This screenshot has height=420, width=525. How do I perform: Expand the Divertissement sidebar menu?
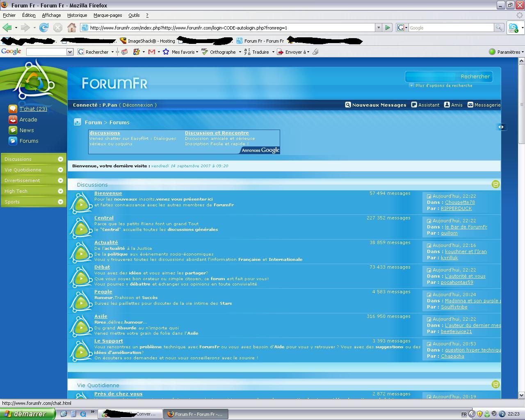(x=60, y=180)
